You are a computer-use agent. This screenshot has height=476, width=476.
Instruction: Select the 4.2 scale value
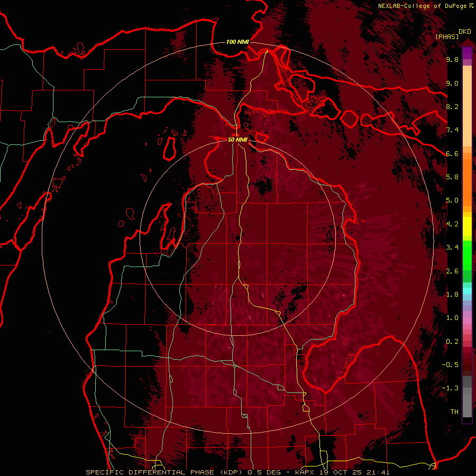[452, 224]
